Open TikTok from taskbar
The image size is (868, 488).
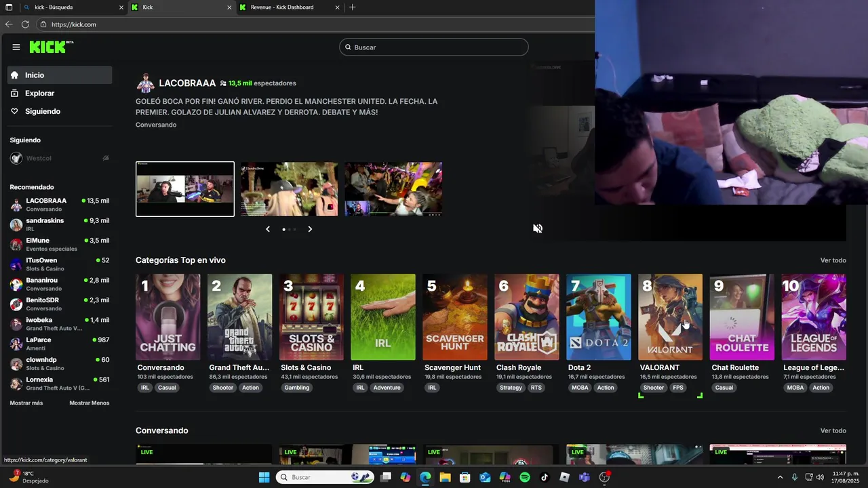pyautogui.click(x=545, y=477)
